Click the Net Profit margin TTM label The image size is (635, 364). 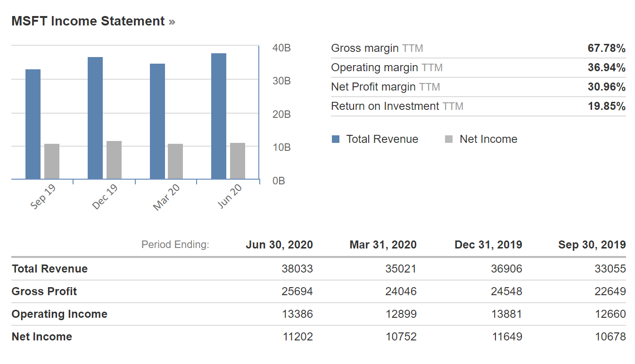point(386,87)
